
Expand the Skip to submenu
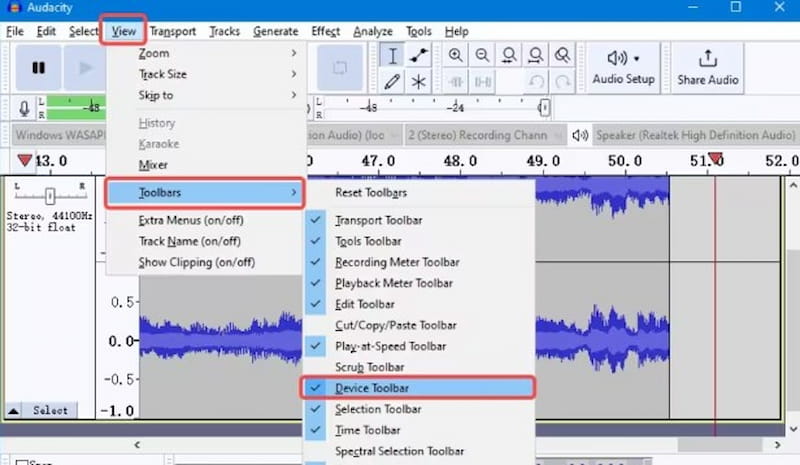click(x=206, y=95)
